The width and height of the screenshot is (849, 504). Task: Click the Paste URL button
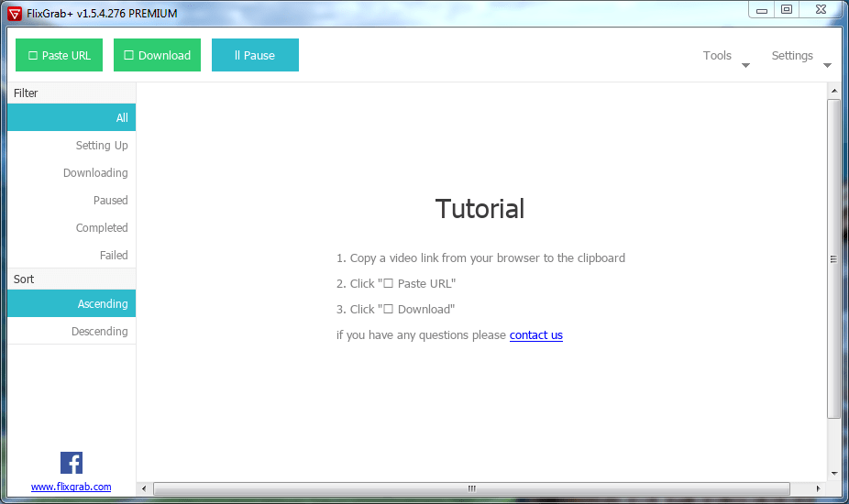point(59,55)
